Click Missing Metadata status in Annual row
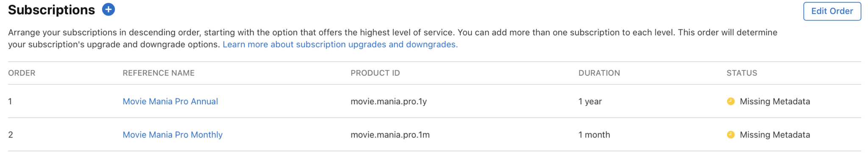The image size is (868, 156). point(775,101)
